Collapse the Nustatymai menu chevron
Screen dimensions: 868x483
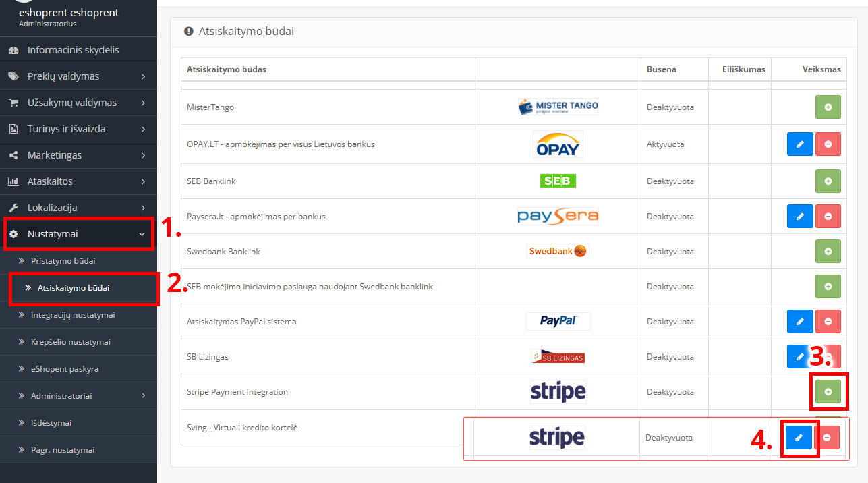142,234
